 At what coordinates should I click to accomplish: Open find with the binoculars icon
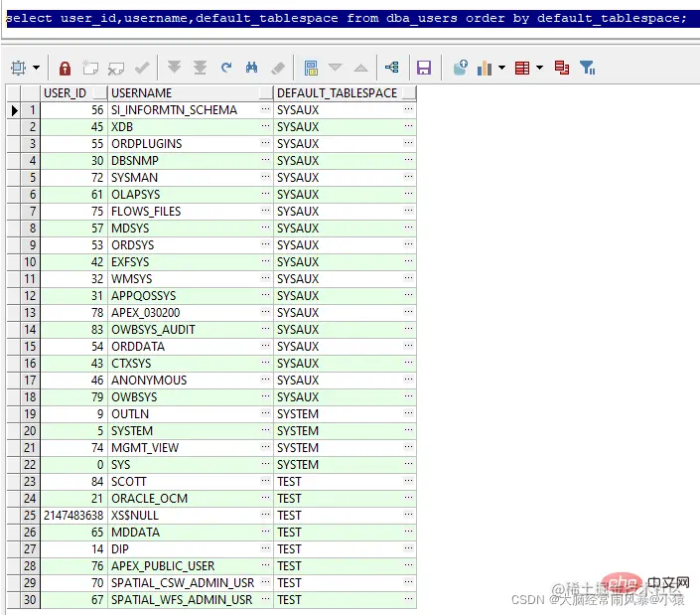tap(252, 68)
